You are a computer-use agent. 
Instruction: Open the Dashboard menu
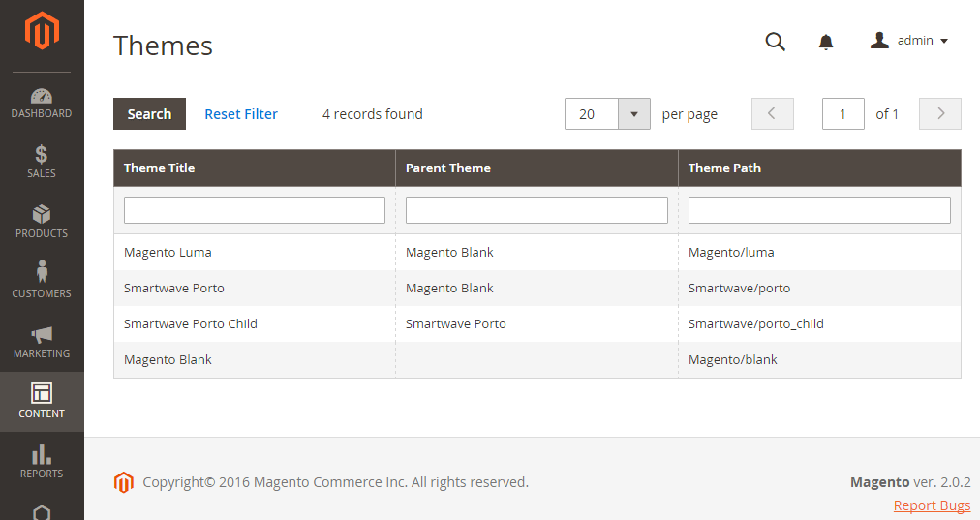pyautogui.click(x=42, y=104)
